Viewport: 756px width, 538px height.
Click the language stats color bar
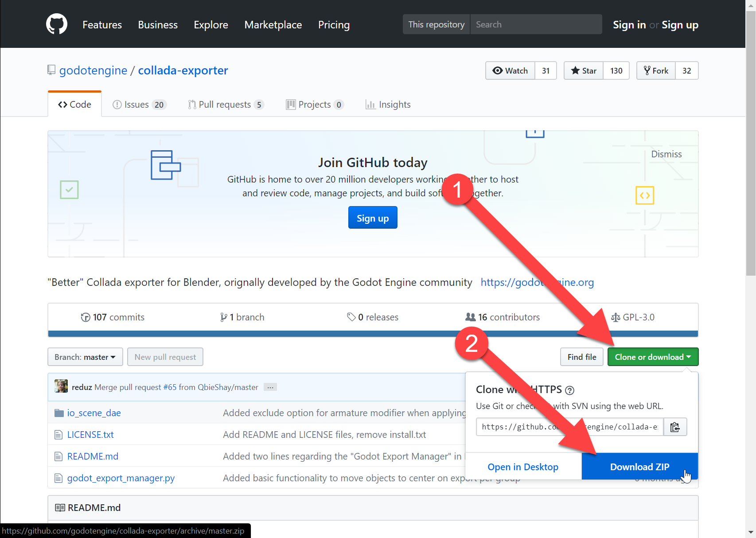pyautogui.click(x=373, y=334)
